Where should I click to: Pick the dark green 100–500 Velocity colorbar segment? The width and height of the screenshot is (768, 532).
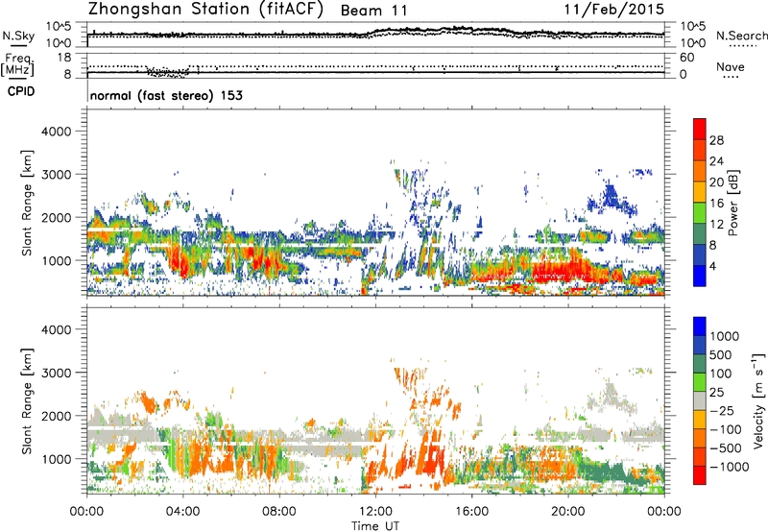point(700,364)
